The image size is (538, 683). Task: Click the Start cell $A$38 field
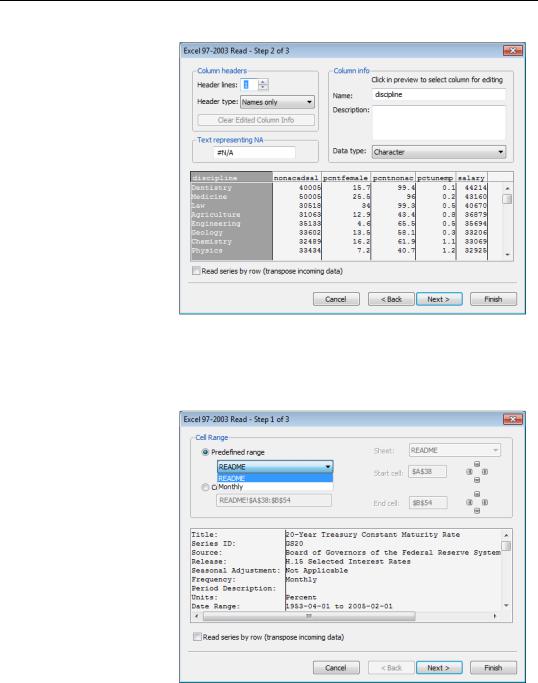427,472
